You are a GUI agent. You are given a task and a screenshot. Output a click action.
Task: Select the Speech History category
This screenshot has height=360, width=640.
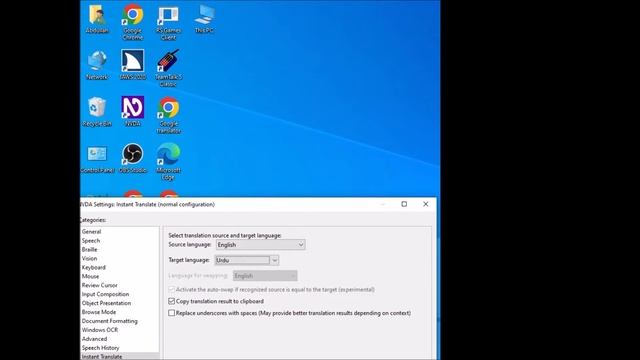click(100, 348)
